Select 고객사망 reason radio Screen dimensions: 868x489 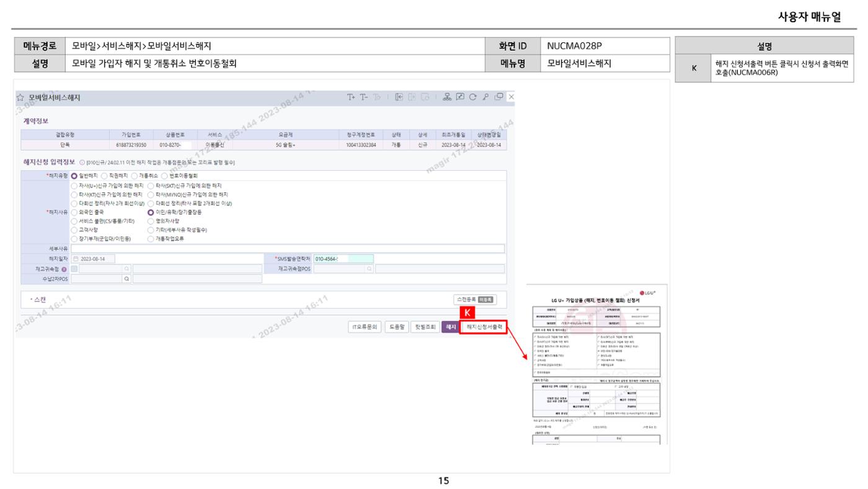tap(74, 230)
